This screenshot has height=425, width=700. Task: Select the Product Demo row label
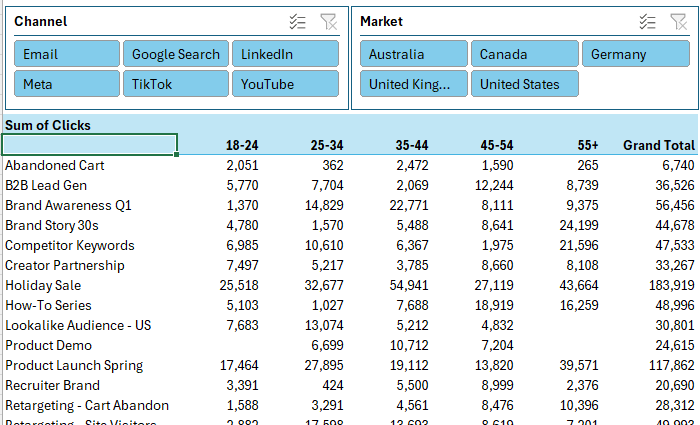(48, 346)
